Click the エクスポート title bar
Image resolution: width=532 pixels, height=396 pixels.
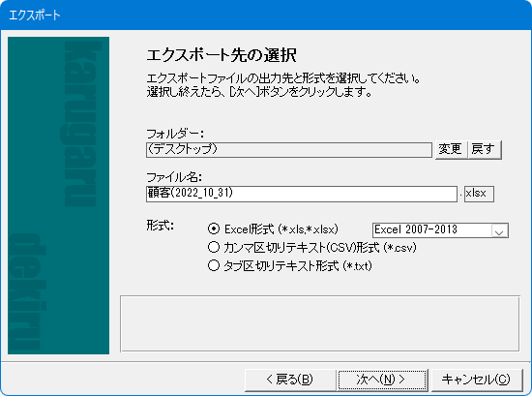[x=266, y=15]
